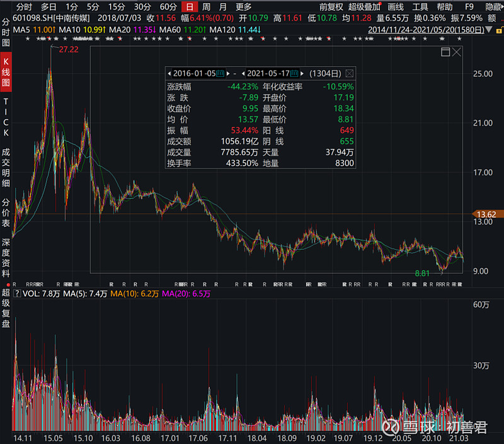This screenshot has width=504, height=444.
Task: Open the 工具 menu
Action: 420,7
